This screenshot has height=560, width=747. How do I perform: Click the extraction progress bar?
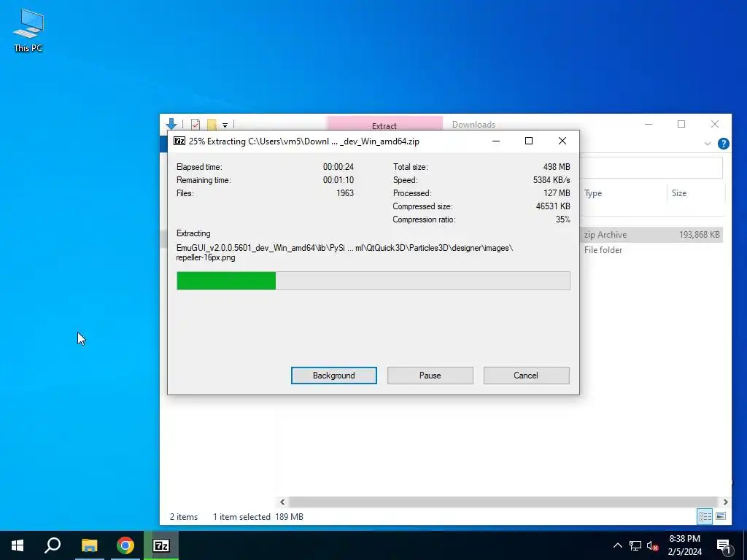[373, 281]
